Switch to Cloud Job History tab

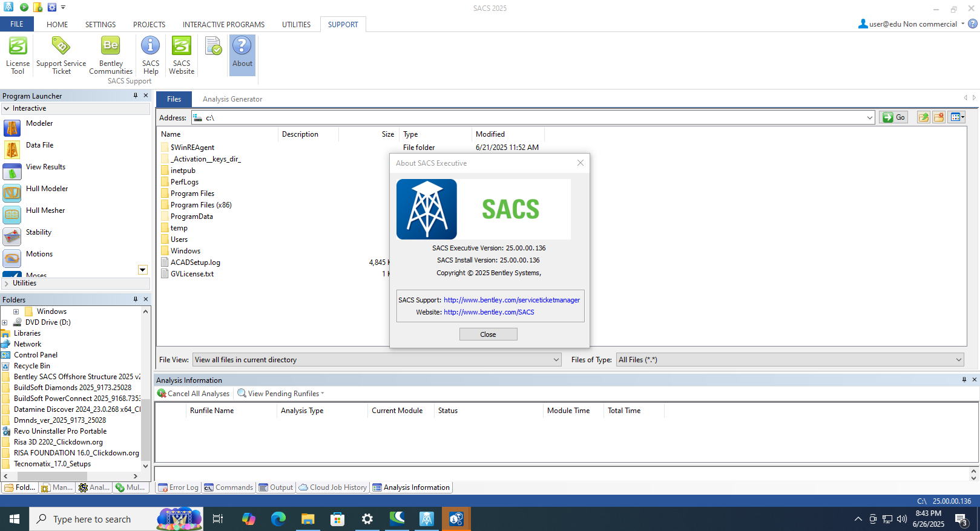coord(333,487)
